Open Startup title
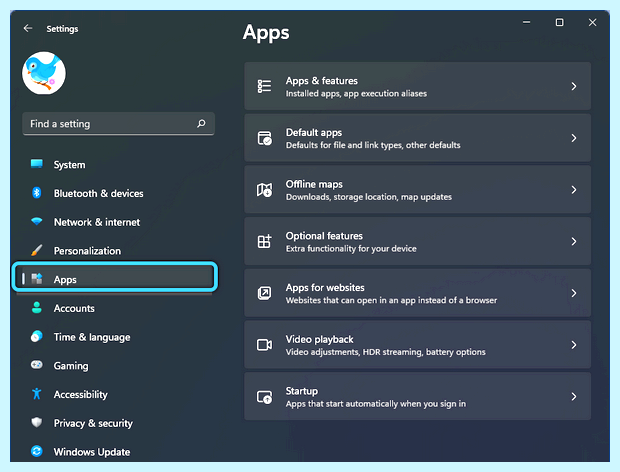The image size is (620, 472). 302,391
